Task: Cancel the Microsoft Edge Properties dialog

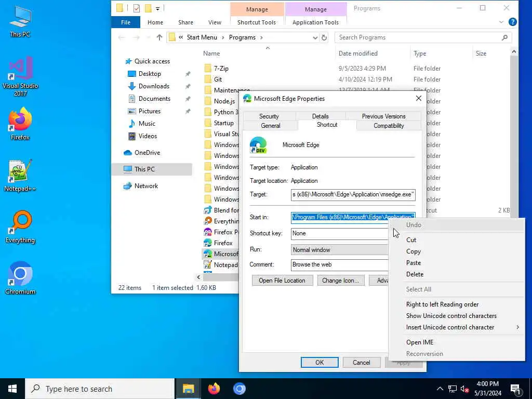Action: (x=362, y=362)
